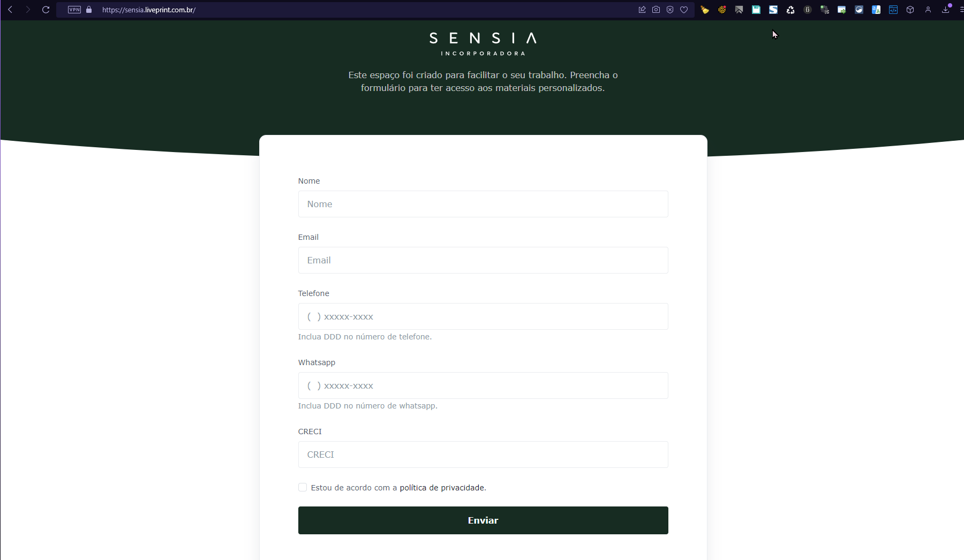
Task: Toggle the VPN badge in address bar
Action: (74, 10)
